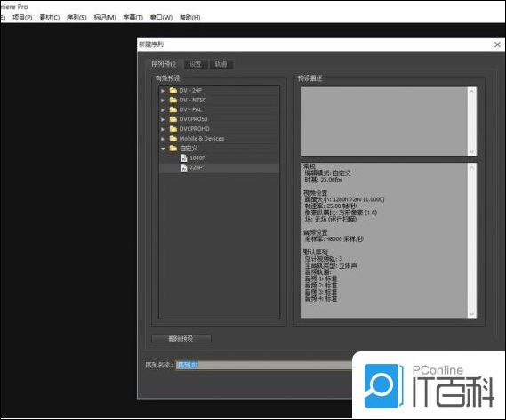The image size is (506, 420).
Task: Open the 标记(M) menu
Action: (x=105, y=18)
